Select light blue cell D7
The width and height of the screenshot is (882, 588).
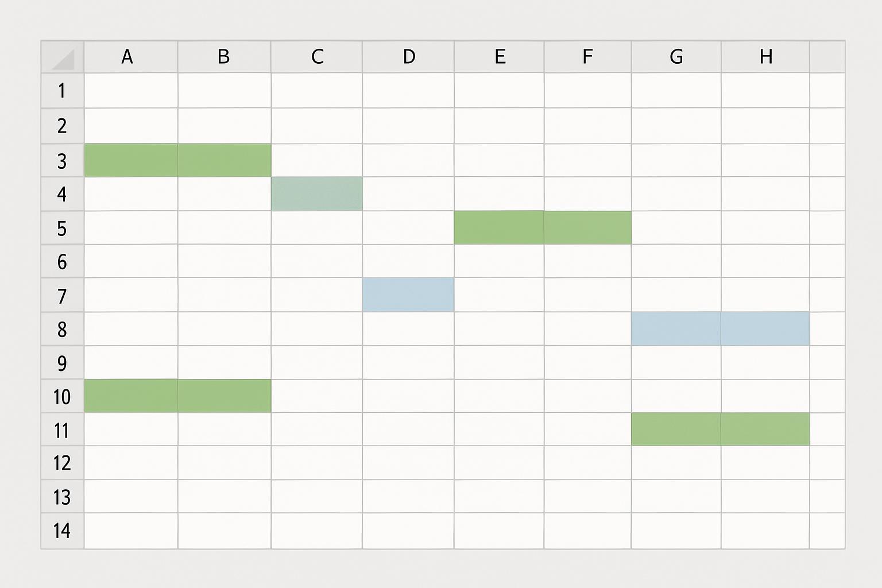(408, 295)
